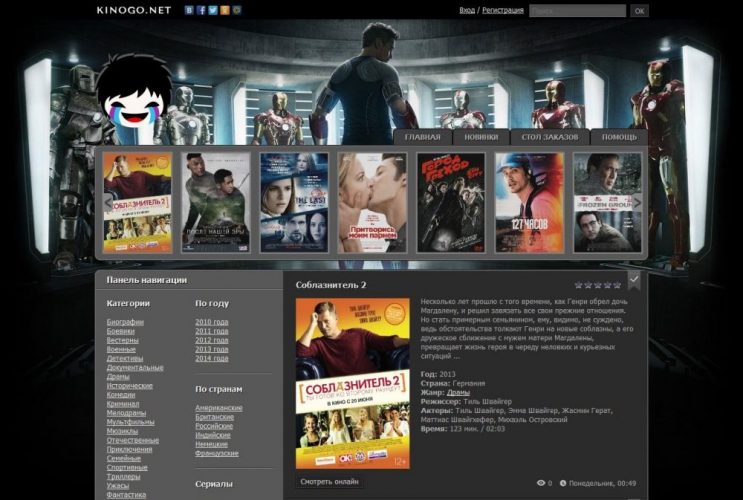The width and height of the screenshot is (743, 500).
Task: Switch to the НОВИНКИ tab
Action: click(x=481, y=137)
